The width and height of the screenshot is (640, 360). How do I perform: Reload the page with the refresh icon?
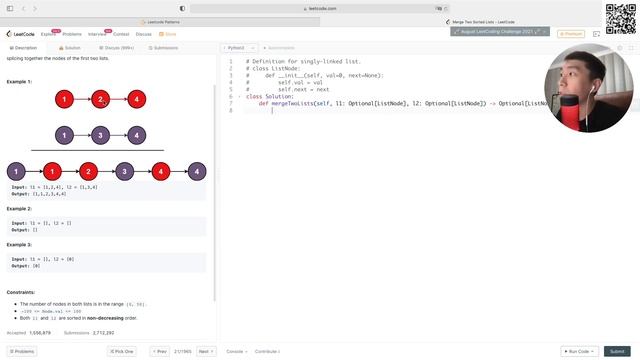coord(446,8)
